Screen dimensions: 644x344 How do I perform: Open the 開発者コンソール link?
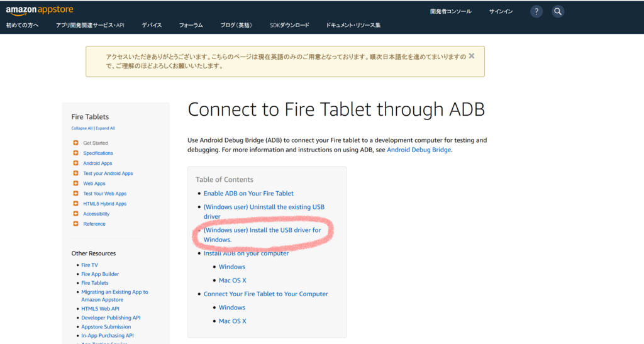pyautogui.click(x=450, y=11)
